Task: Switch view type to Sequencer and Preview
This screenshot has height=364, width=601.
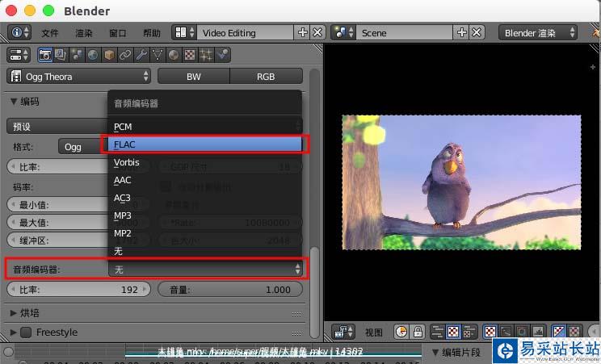Action: pyautogui.click(x=469, y=332)
